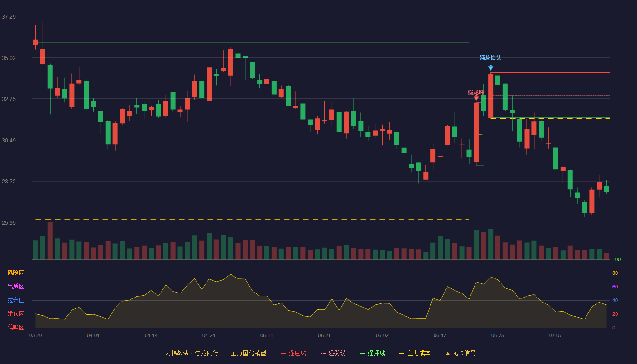Select the 出货区 zone label
637x364 pixels.
tap(15, 287)
